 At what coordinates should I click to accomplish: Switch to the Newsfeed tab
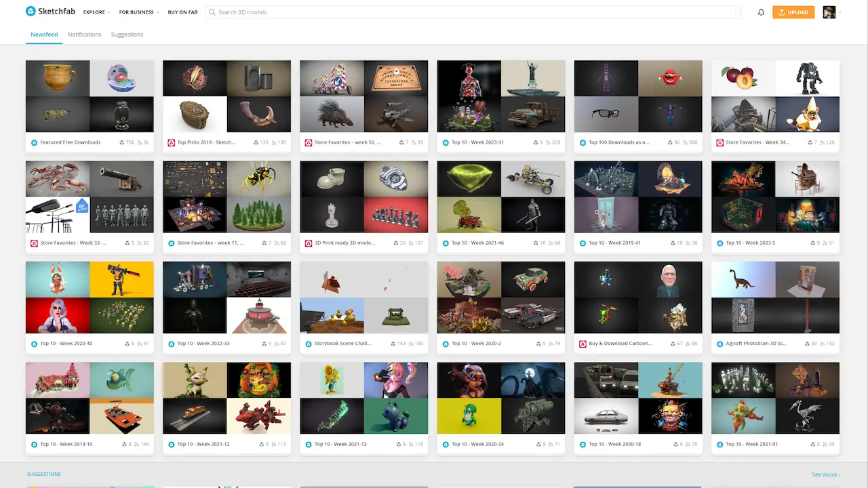44,35
